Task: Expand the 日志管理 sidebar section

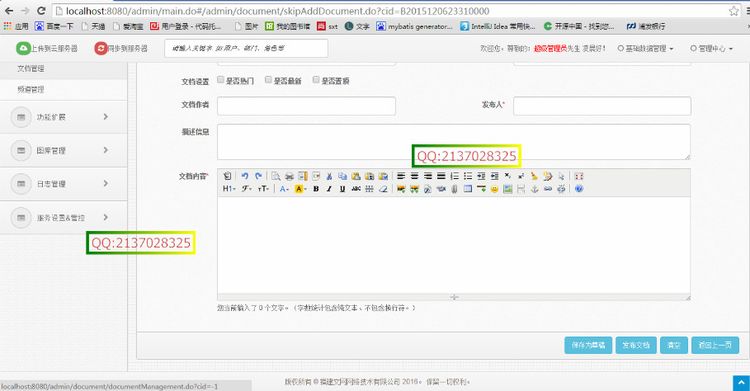Action: (x=64, y=184)
